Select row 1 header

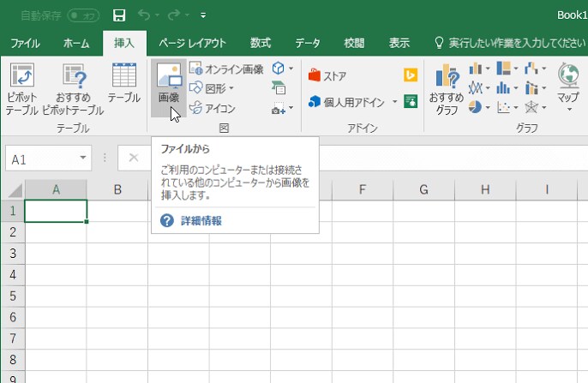13,211
